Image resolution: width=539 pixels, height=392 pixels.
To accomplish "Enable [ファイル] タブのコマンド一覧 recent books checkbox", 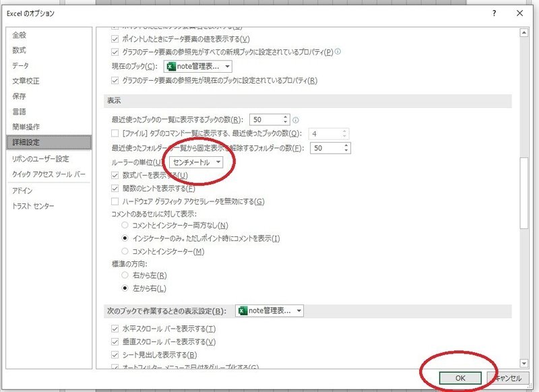I will click(x=115, y=133).
